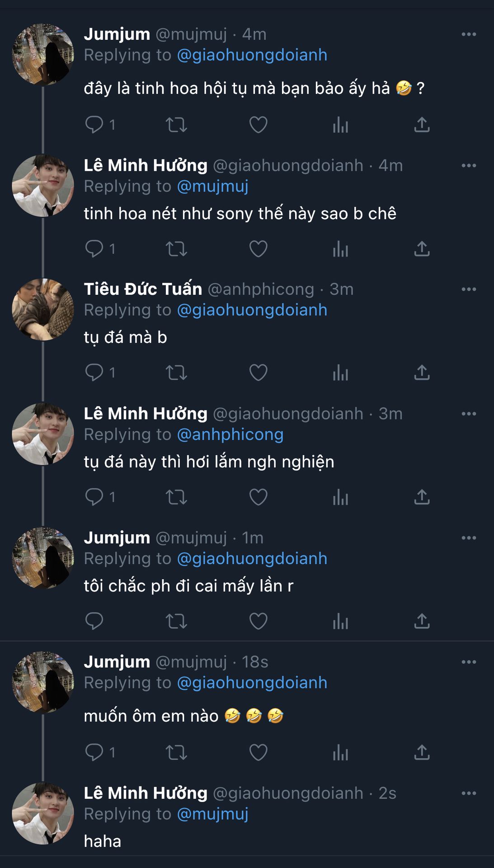Like the "muốn ôm em nào" tweet
494x868 pixels.
tap(259, 752)
